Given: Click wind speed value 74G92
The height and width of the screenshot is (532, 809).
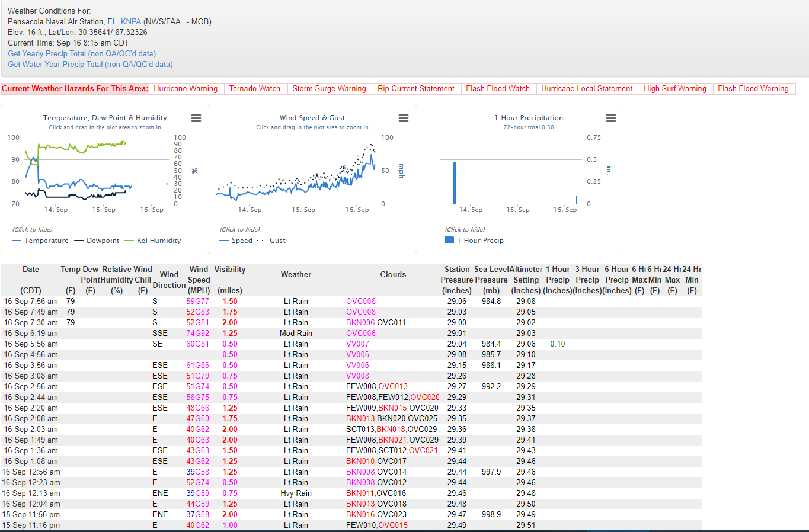Looking at the screenshot, I should point(198,333).
